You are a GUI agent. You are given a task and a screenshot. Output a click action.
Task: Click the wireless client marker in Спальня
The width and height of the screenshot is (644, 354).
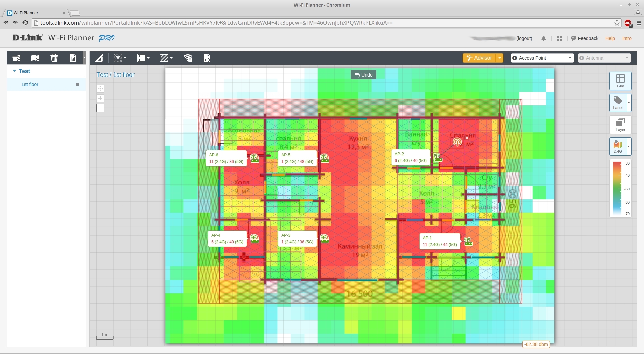point(457,142)
